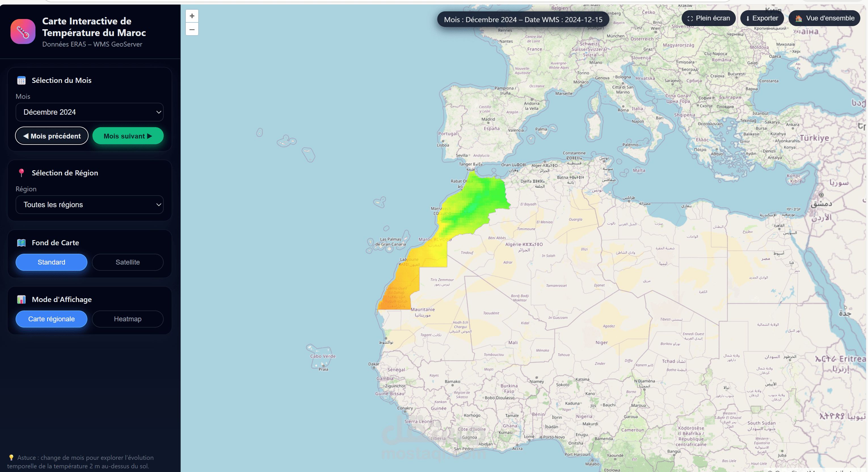Click the calendar icon next to Sélection du Mois
The image size is (868, 472).
(x=21, y=80)
